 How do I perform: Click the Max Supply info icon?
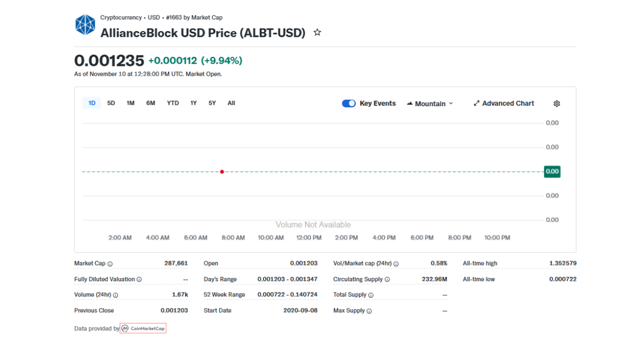pos(369,310)
